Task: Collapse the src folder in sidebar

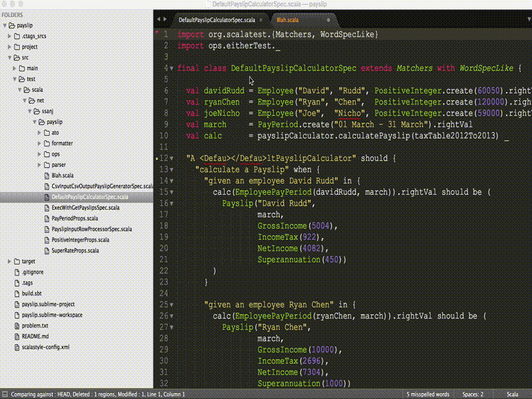Action: pos(9,57)
